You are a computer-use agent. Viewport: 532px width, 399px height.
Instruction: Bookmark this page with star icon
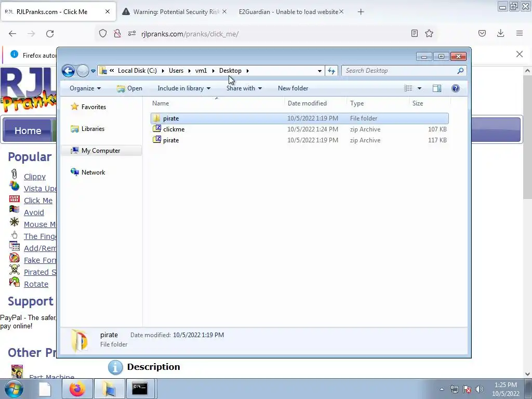429,33
